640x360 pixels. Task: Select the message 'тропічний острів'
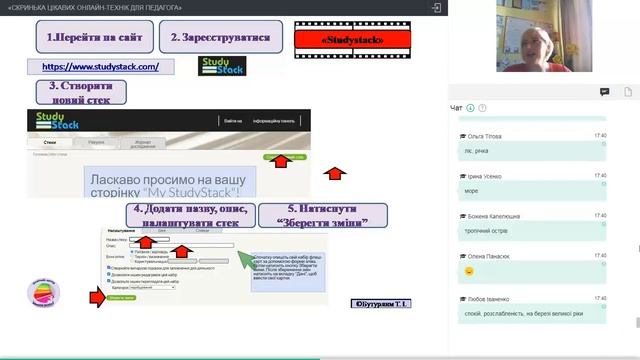532,231
